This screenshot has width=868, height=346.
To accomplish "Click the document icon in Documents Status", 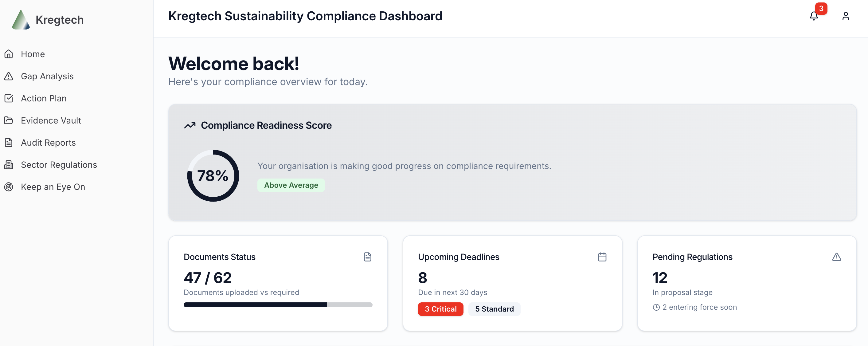I will click(x=367, y=257).
